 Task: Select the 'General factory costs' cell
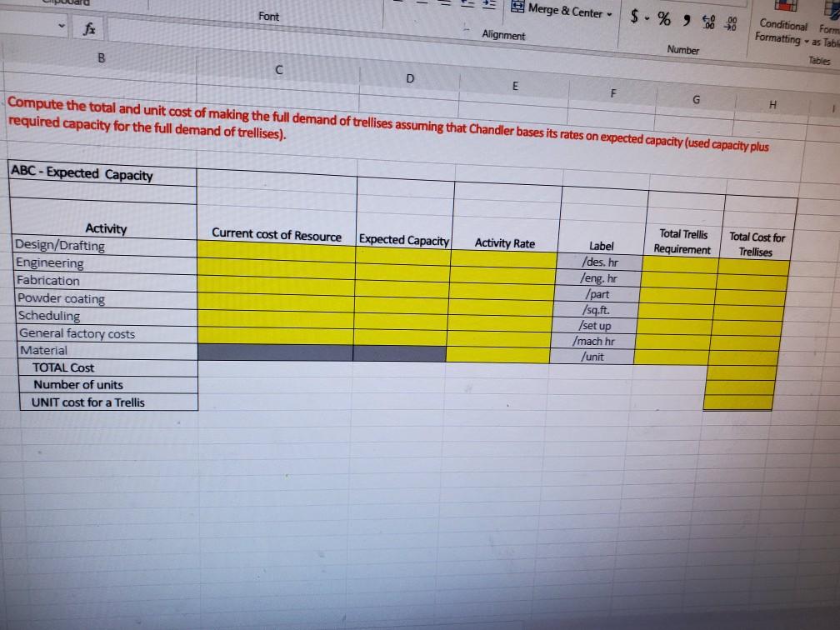point(107,333)
